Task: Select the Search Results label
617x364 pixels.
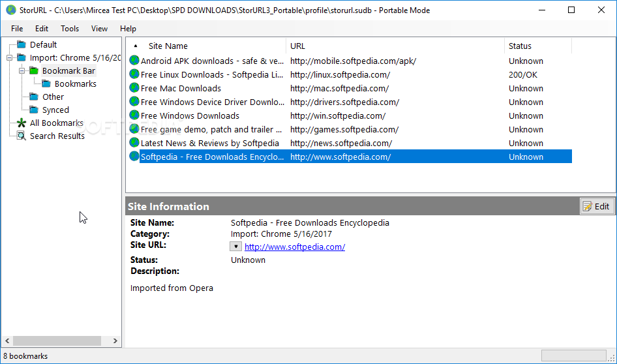Action: click(x=57, y=136)
